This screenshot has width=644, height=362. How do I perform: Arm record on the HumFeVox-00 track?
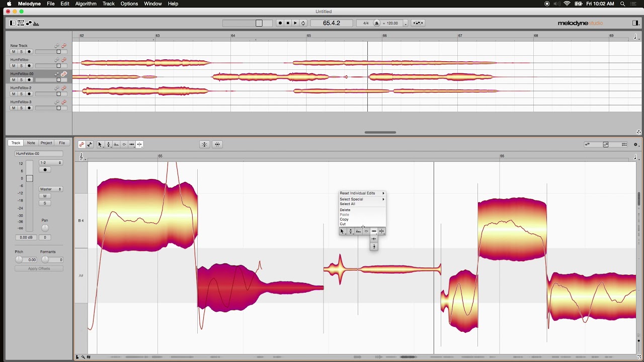pyautogui.click(x=29, y=80)
